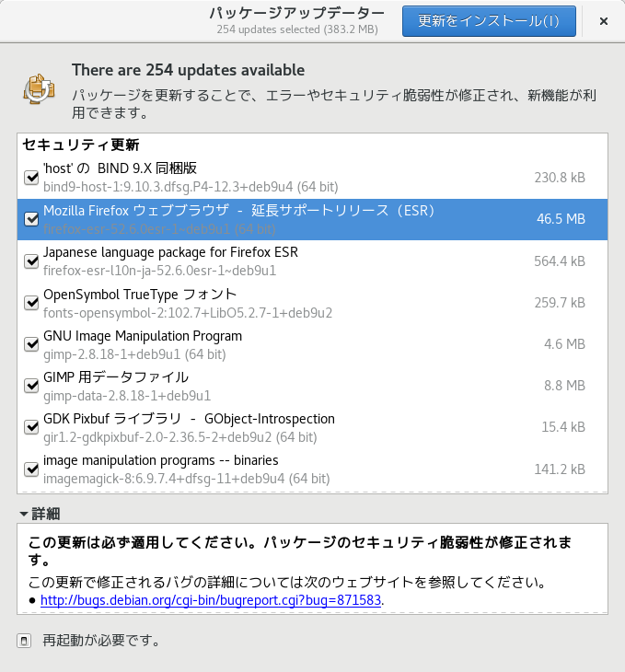This screenshot has width=625, height=672.
Task: Toggle the Mozilla Firefox ESR update checkbox
Action: point(31,219)
